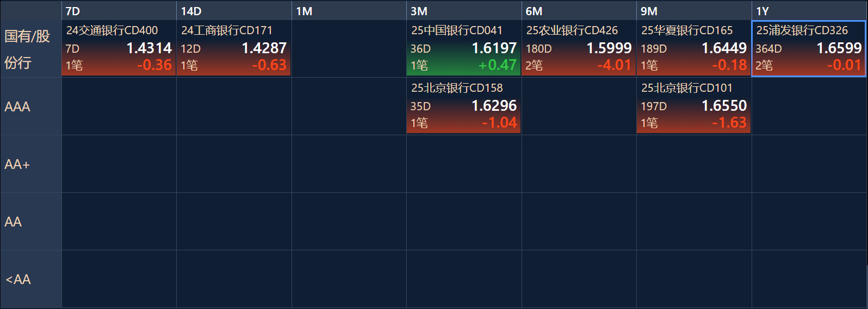Click the 189D remaining term label

[654, 49]
